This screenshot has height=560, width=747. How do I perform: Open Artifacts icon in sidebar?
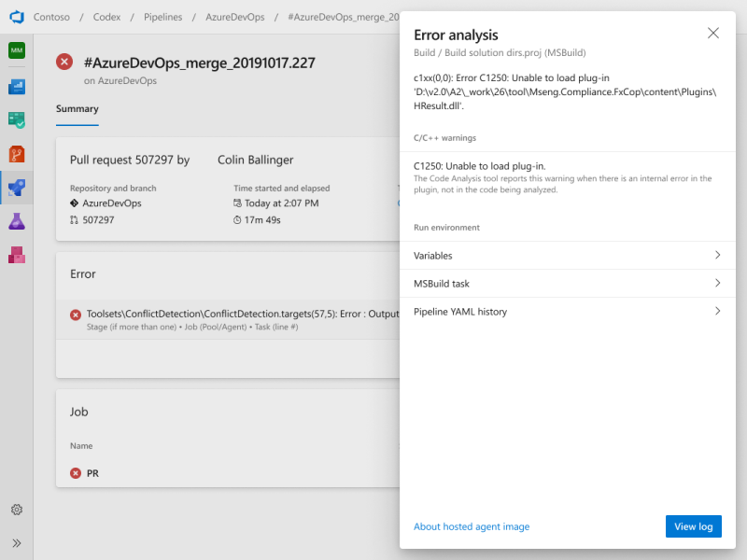tap(16, 254)
